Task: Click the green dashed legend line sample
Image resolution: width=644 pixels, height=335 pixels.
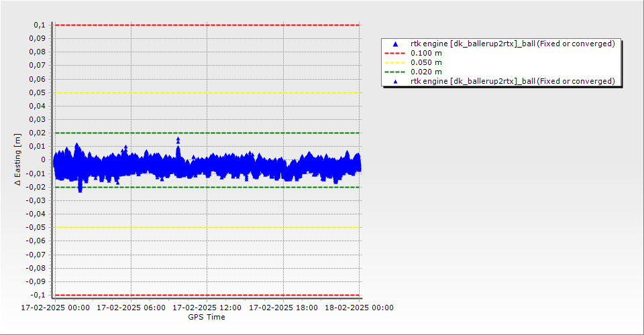Action: click(x=394, y=72)
